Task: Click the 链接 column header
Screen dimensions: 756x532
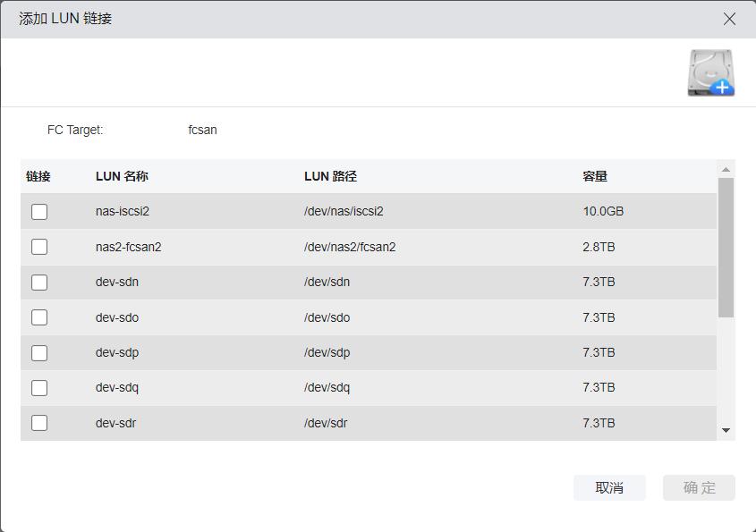Action: pos(38,176)
